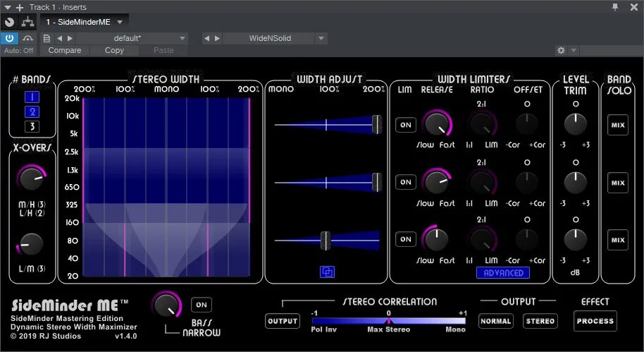This screenshot has height=352, width=644.
Task: Click the Compare button
Action: 65,50
